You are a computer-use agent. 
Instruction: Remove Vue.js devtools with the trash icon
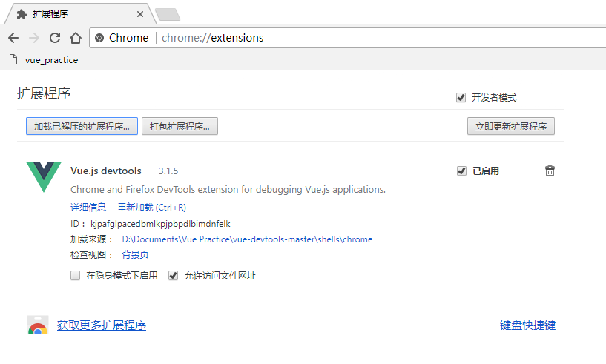(x=550, y=171)
